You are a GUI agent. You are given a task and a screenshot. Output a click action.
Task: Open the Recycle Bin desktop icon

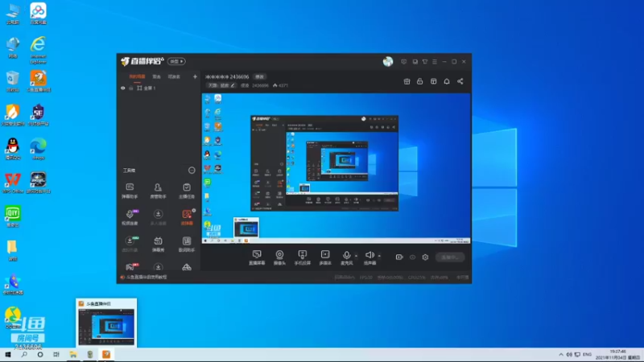click(x=13, y=81)
